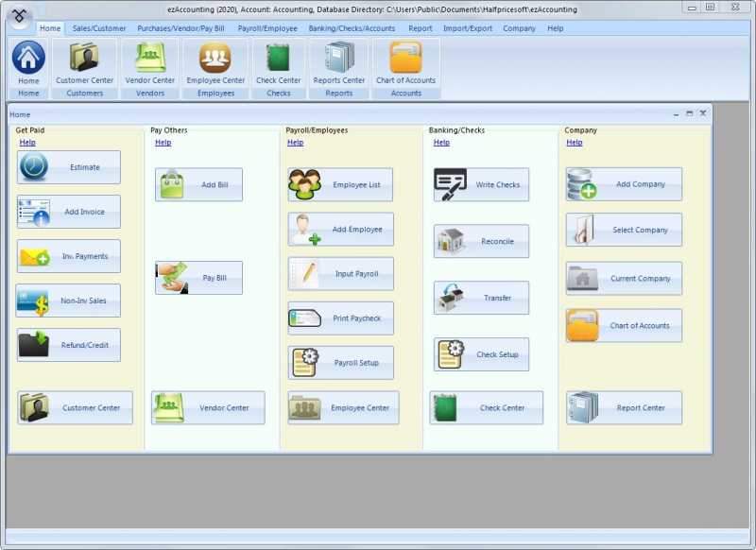756x550 pixels.
Task: Open the Check Center toolbar icon
Action: point(277,66)
